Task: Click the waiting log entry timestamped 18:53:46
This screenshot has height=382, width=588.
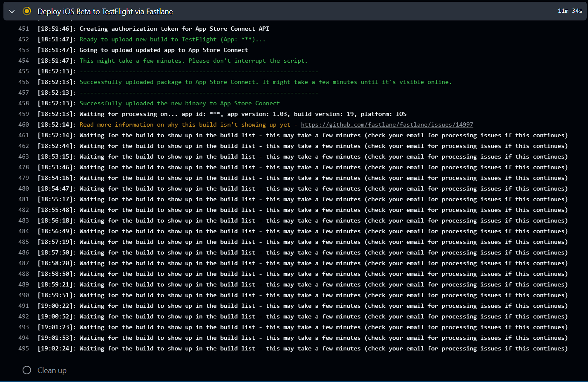Action: (x=303, y=167)
